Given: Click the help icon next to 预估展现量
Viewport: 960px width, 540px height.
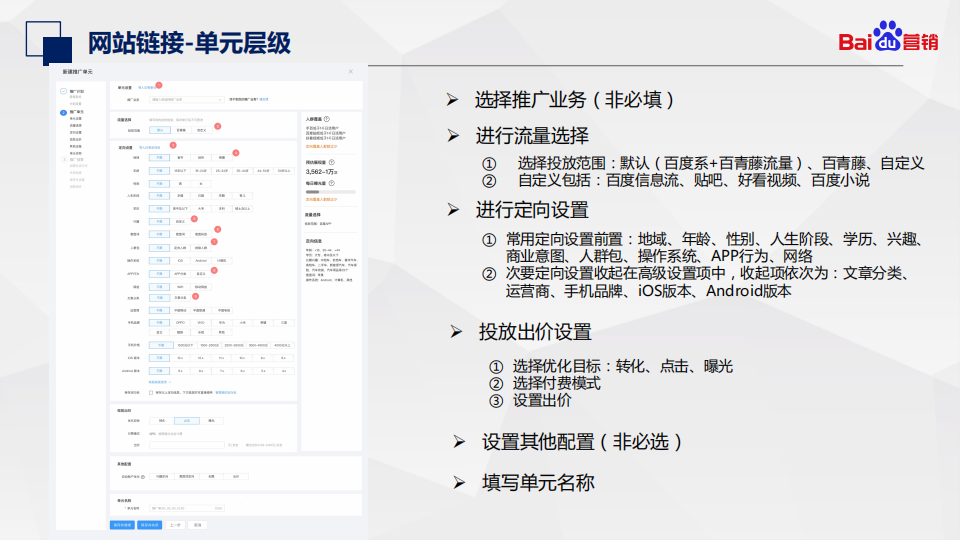Looking at the screenshot, I should (331, 162).
